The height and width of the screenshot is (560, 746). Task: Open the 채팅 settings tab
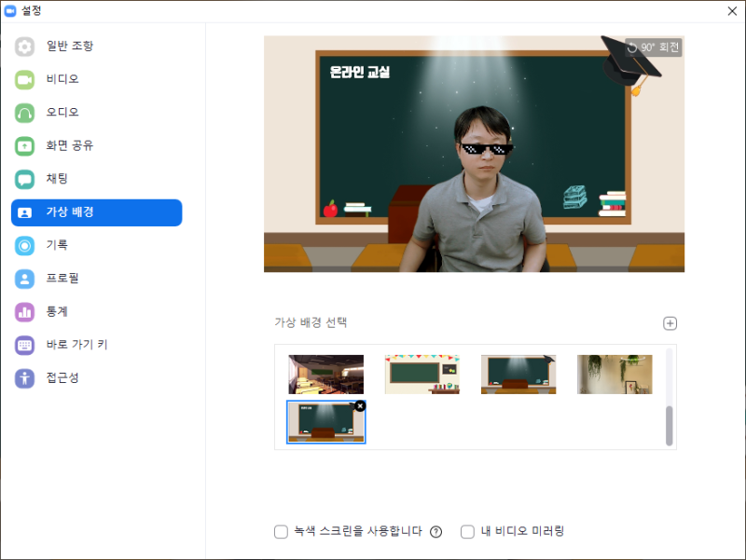[x=97, y=180]
